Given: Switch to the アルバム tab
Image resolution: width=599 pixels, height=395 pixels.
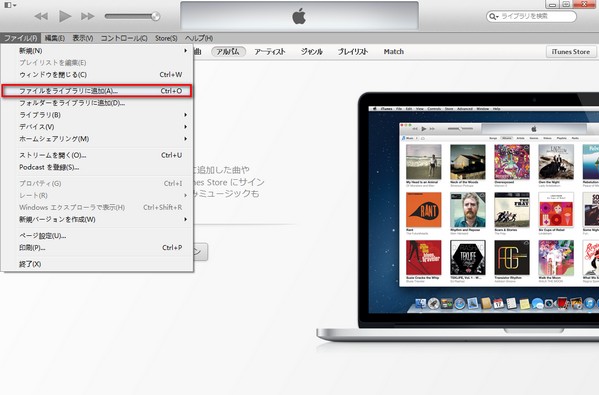Looking at the screenshot, I should (228, 52).
